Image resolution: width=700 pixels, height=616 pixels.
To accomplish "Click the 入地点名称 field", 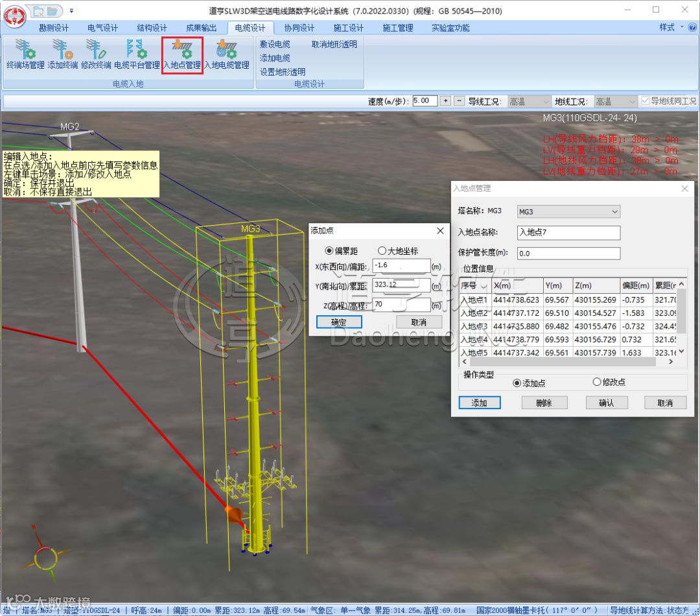I will point(568,233).
